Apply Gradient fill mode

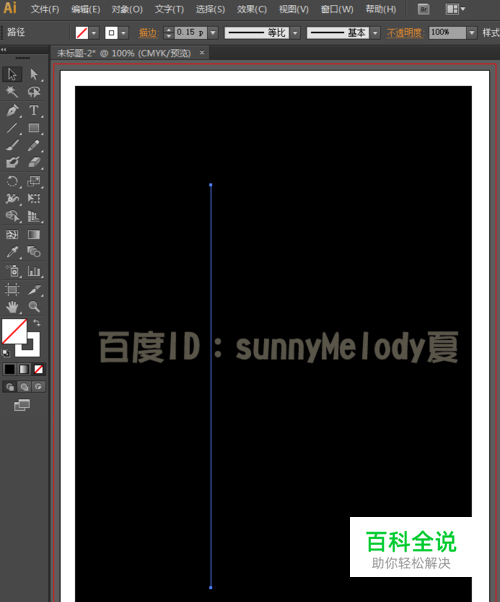click(24, 369)
